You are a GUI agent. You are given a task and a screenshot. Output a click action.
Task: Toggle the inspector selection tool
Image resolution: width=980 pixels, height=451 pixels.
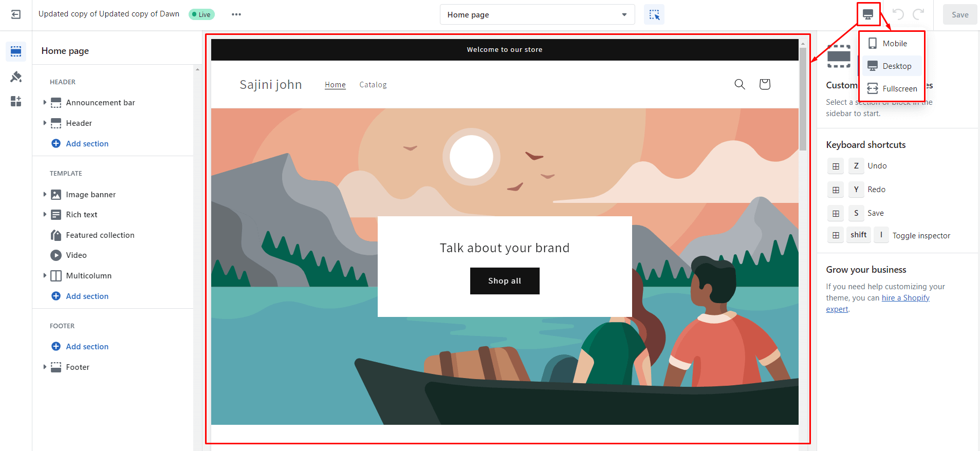pyautogui.click(x=654, y=15)
